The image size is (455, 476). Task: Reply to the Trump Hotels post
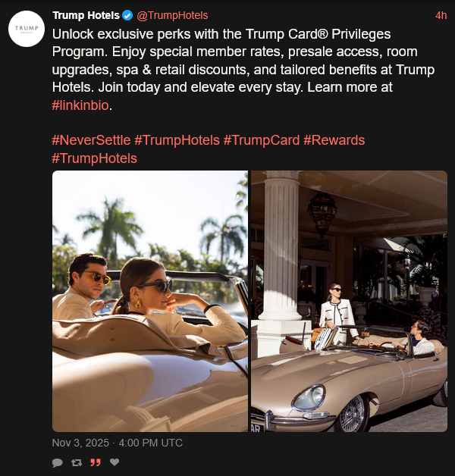(57, 462)
